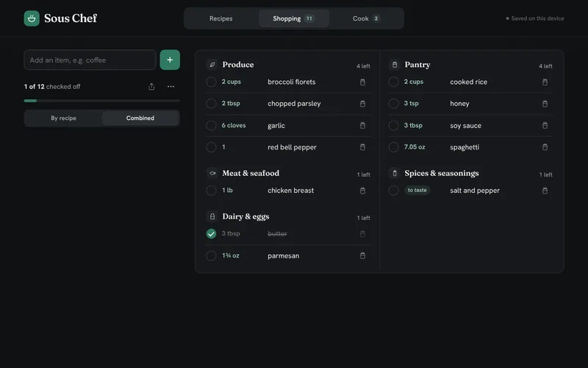Click the '1 lb' quantity text
588x368 pixels.
point(227,191)
